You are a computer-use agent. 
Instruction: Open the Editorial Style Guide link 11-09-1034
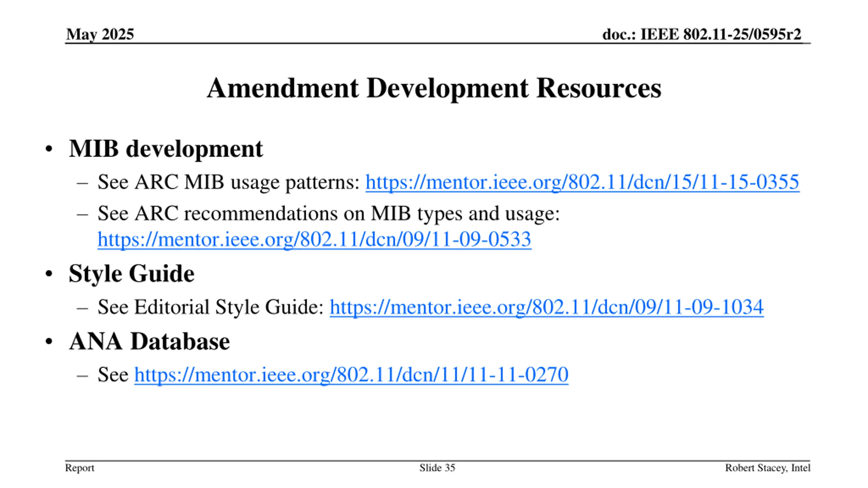[546, 307]
